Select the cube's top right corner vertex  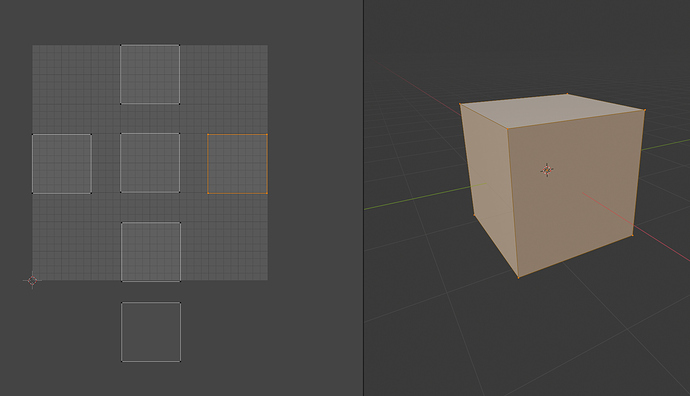click(645, 110)
